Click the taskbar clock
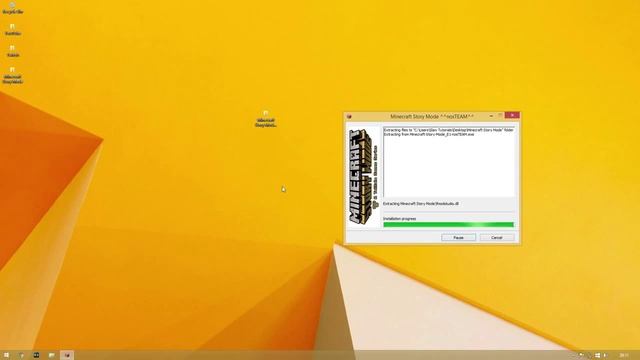 point(624,356)
